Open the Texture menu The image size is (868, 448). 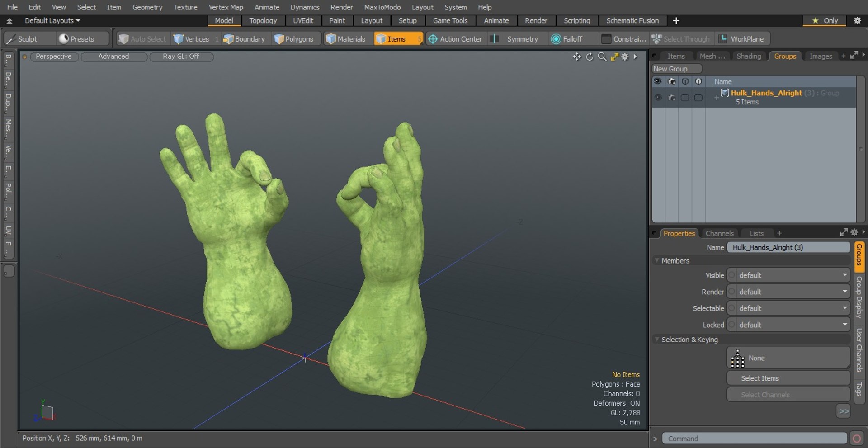tap(185, 7)
